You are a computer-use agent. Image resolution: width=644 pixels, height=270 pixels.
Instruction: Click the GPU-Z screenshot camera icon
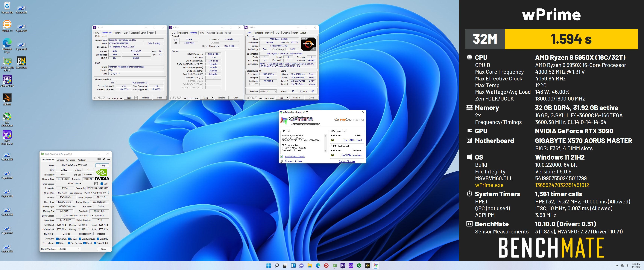(99, 159)
